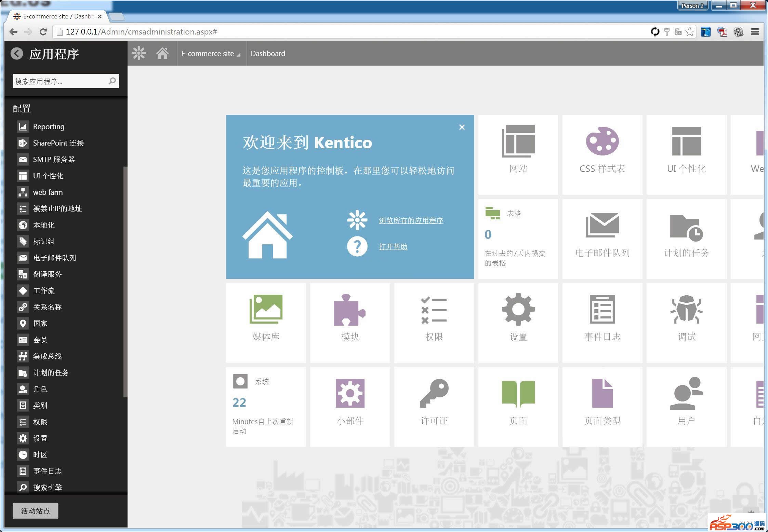The height and width of the screenshot is (532, 768).
Task: Click the 搜索应用程序 search field
Action: coord(60,81)
